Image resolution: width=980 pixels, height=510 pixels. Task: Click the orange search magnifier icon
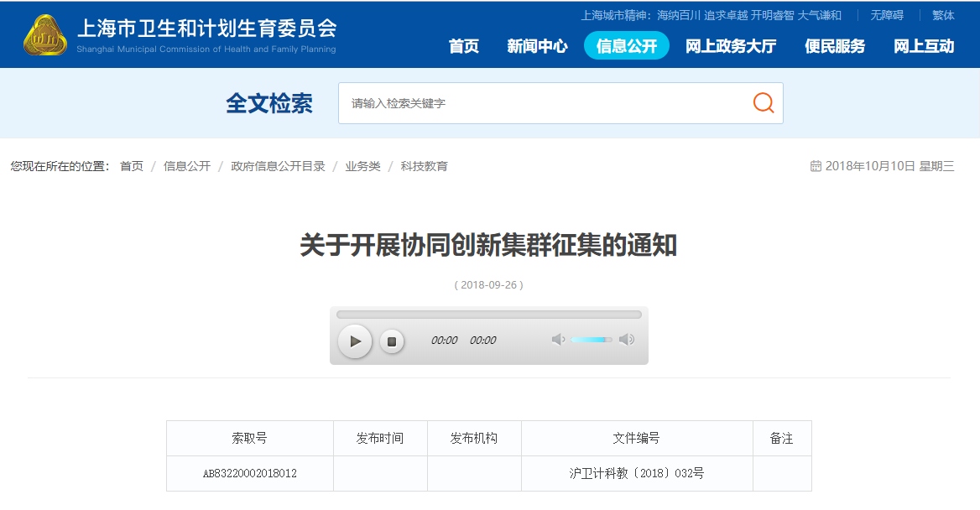(764, 102)
